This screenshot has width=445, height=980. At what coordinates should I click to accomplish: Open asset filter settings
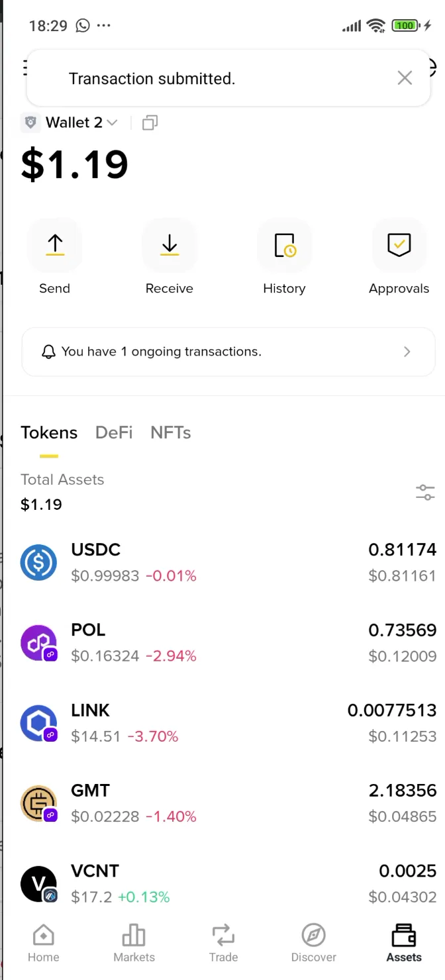pyautogui.click(x=424, y=492)
